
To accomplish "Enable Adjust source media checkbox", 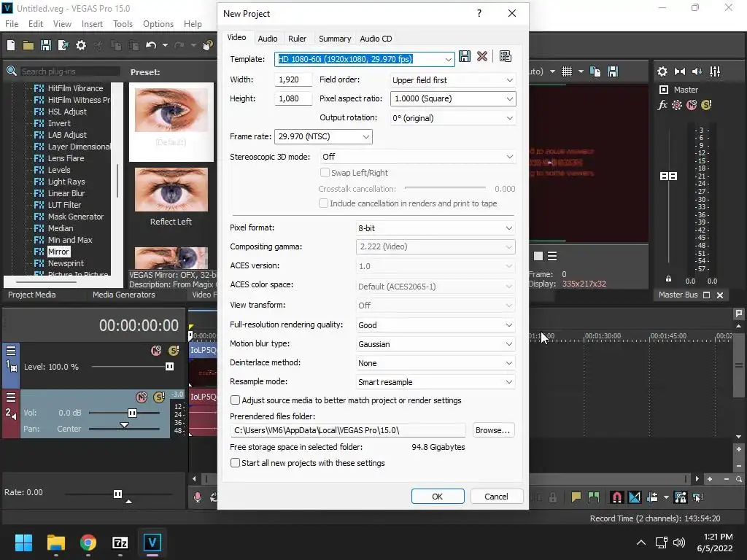I will point(235,400).
